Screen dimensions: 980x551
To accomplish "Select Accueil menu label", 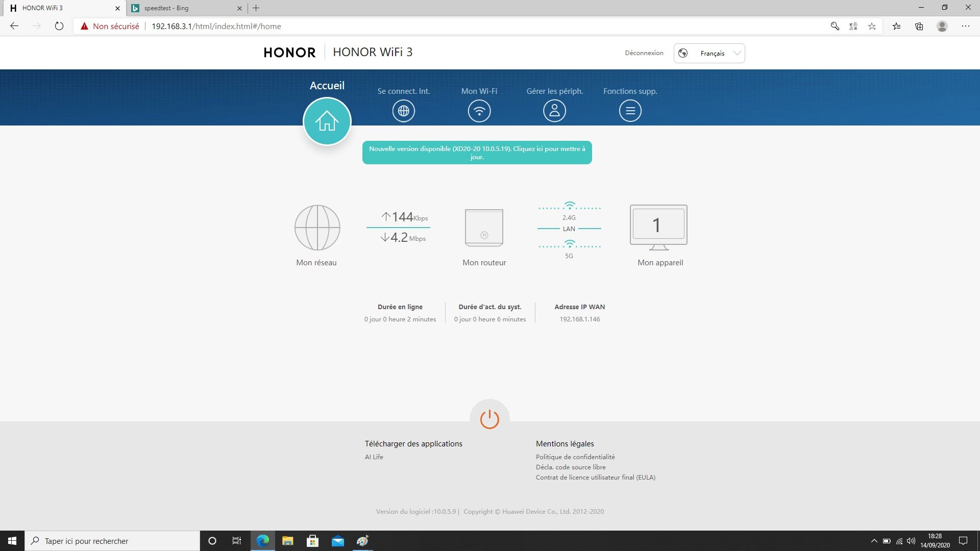I will 327,86.
